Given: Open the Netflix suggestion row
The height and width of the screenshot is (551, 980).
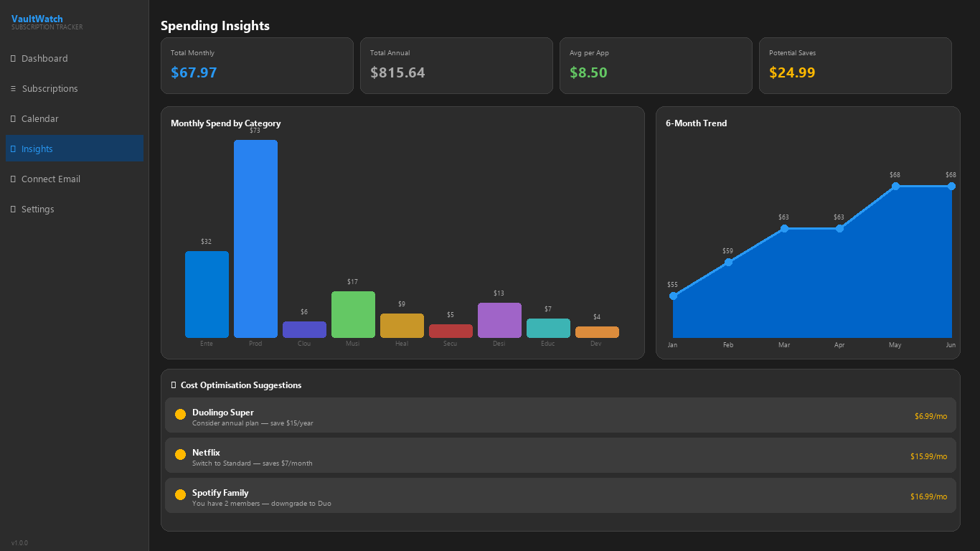Looking at the screenshot, I should [x=560, y=456].
